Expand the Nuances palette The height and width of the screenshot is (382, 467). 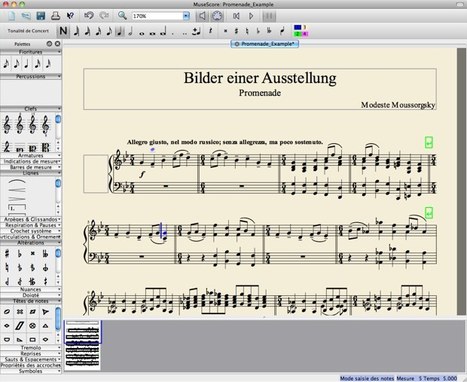click(x=31, y=289)
